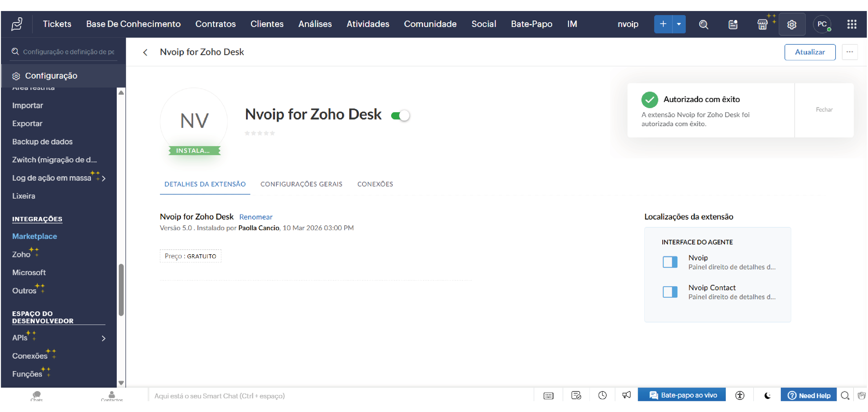The image size is (868, 412).
Task: Open the apps grid launcher icon
Action: [851, 24]
